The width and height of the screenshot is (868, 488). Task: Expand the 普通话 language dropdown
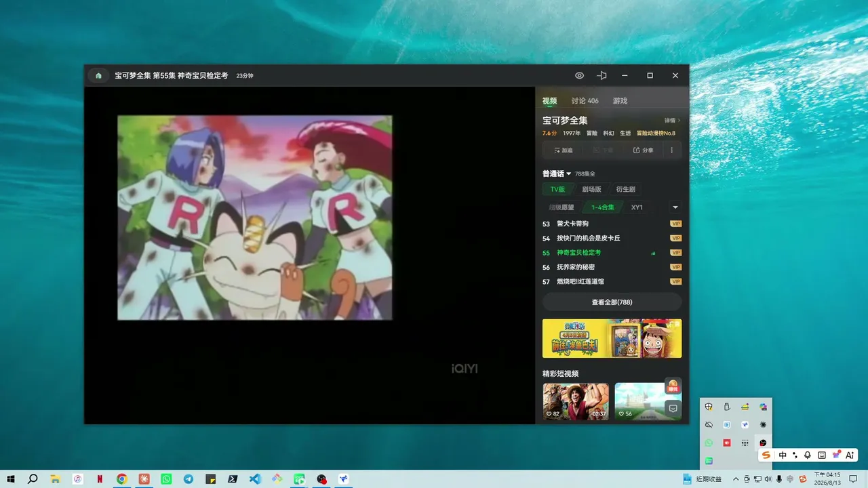click(x=557, y=174)
